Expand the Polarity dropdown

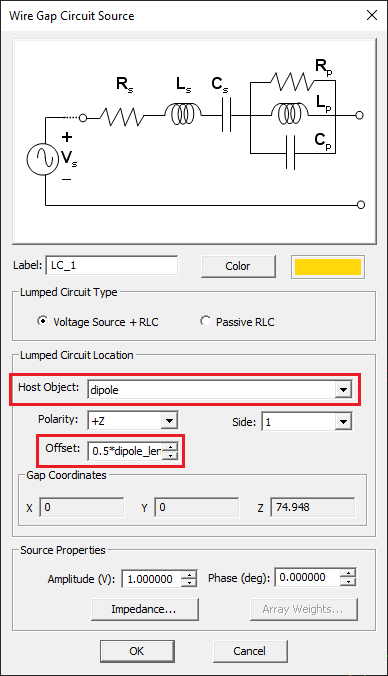(169, 421)
